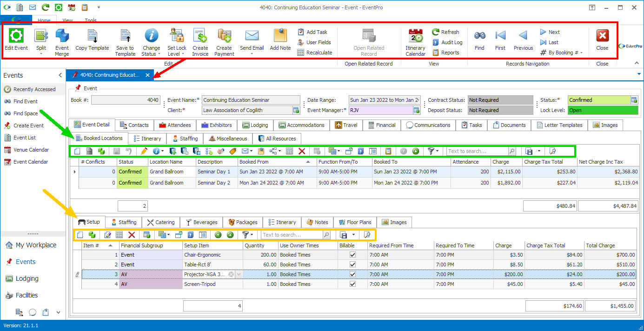This screenshot has height=331, width=644.
Task: Click Recalculate in ribbon
Action: click(x=315, y=53)
